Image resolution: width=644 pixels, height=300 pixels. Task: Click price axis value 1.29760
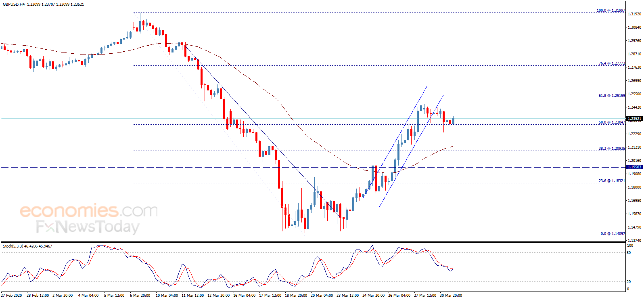(x=634, y=41)
